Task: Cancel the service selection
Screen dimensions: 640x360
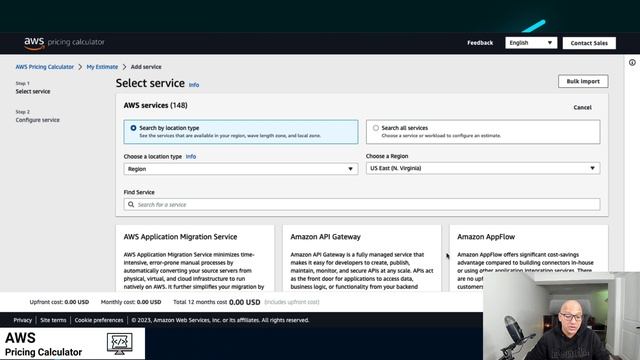Action: [x=582, y=107]
